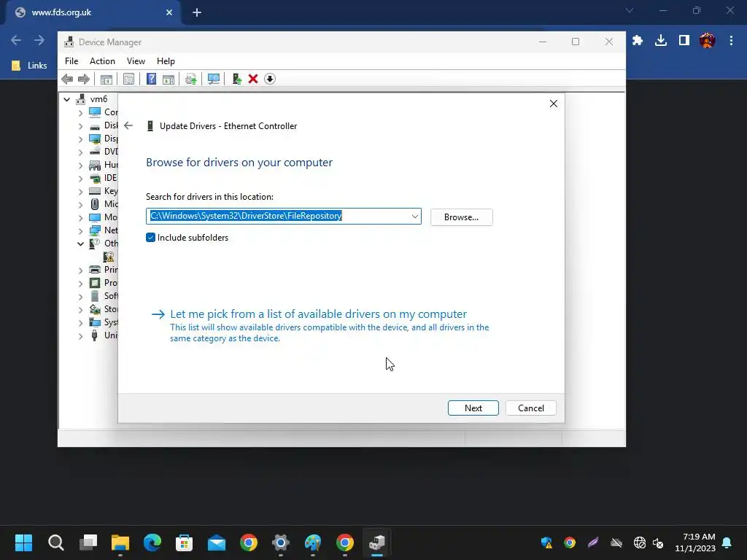Open Chrome extensions puzzle icon
This screenshot has height=560, width=747.
(638, 41)
